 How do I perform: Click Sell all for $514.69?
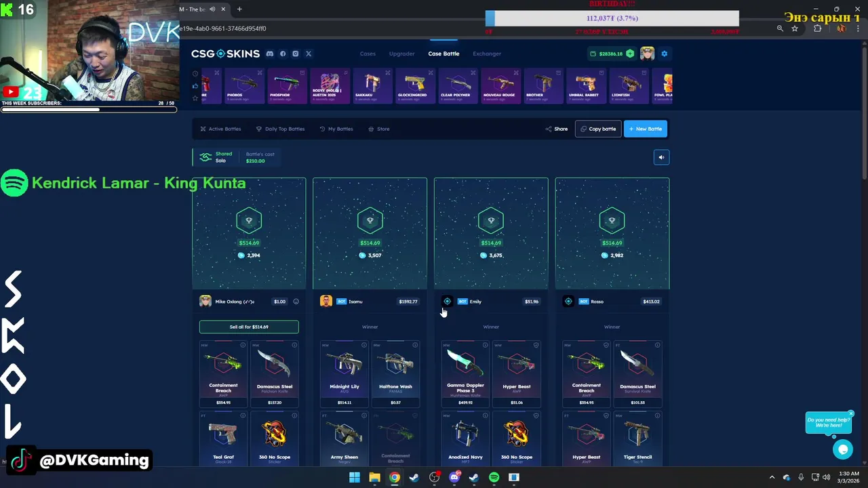pos(249,327)
